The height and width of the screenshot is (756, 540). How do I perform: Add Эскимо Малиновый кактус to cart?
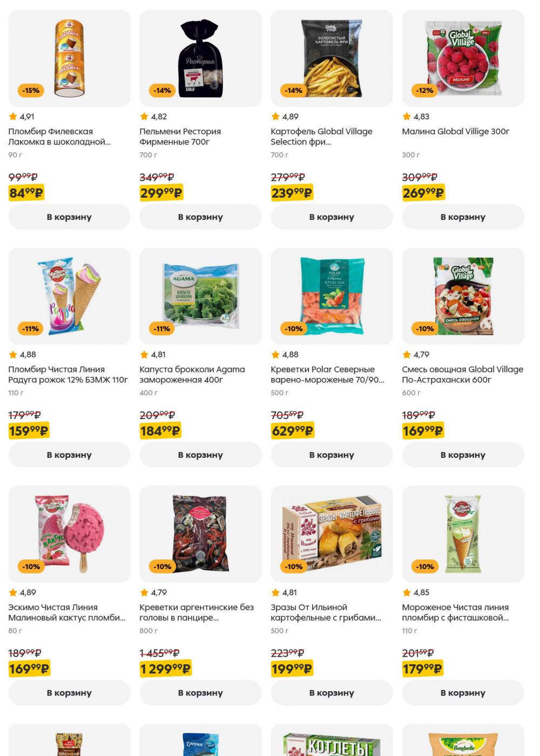(69, 693)
